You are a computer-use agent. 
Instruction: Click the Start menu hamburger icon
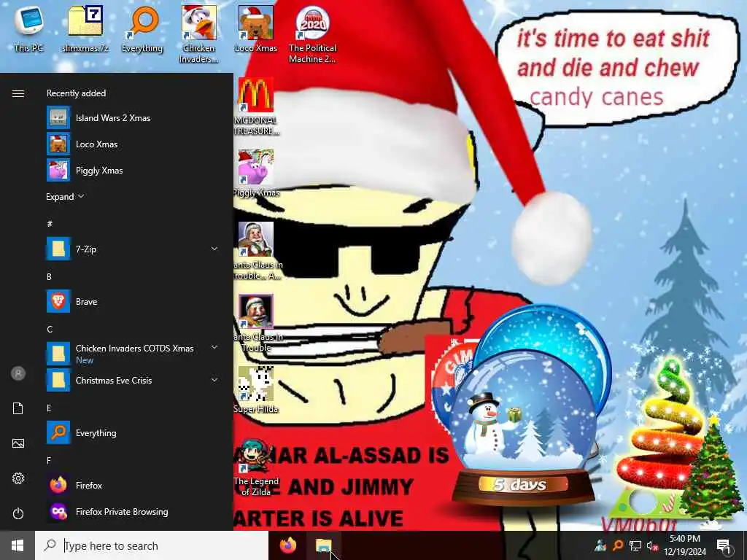pyautogui.click(x=18, y=93)
